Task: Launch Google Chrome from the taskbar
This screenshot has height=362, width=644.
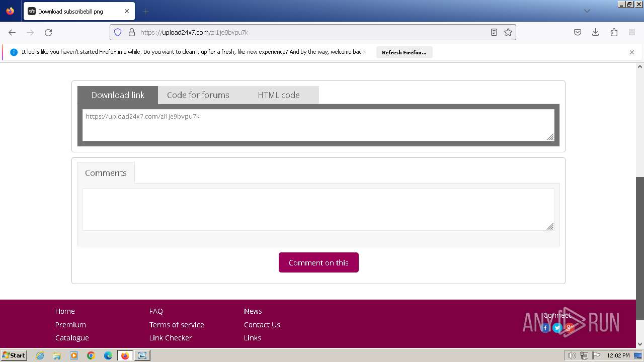Action: tap(91, 355)
